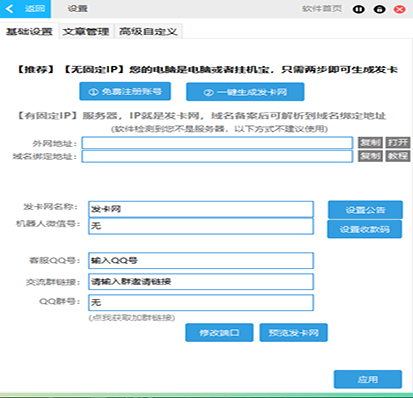Click the pause-style black circle icon
Viewport: 413px width, 398px height.
pos(359,9)
